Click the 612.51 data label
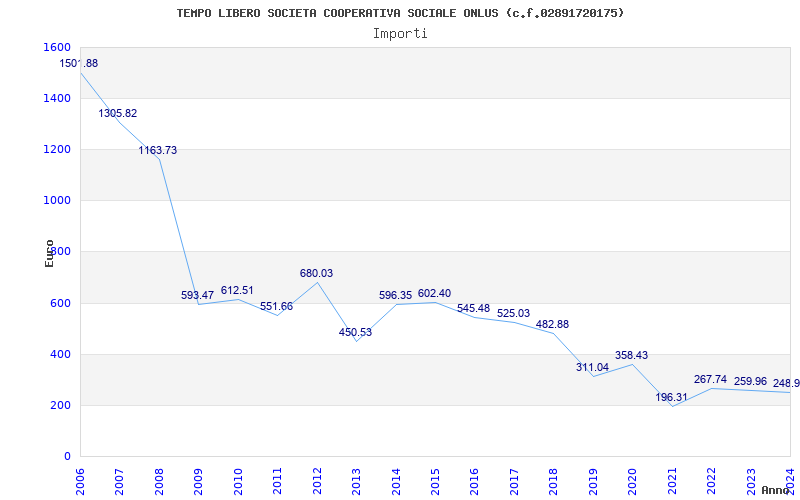Image resolution: width=800 pixels, height=500 pixels. tap(237, 290)
